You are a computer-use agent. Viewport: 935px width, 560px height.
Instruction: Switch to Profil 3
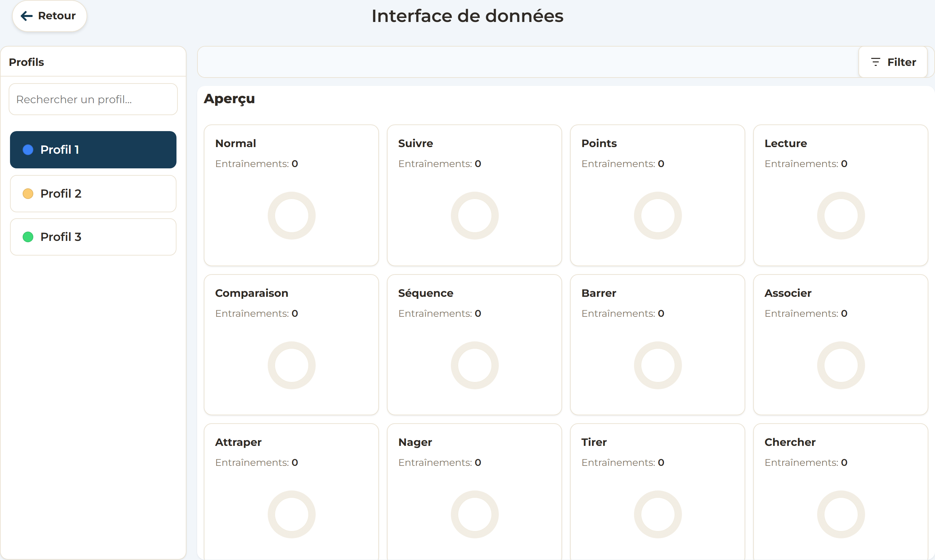point(93,237)
